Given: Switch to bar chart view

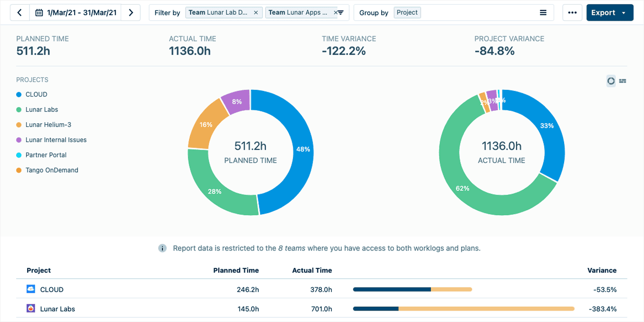Looking at the screenshot, I should 623,81.
